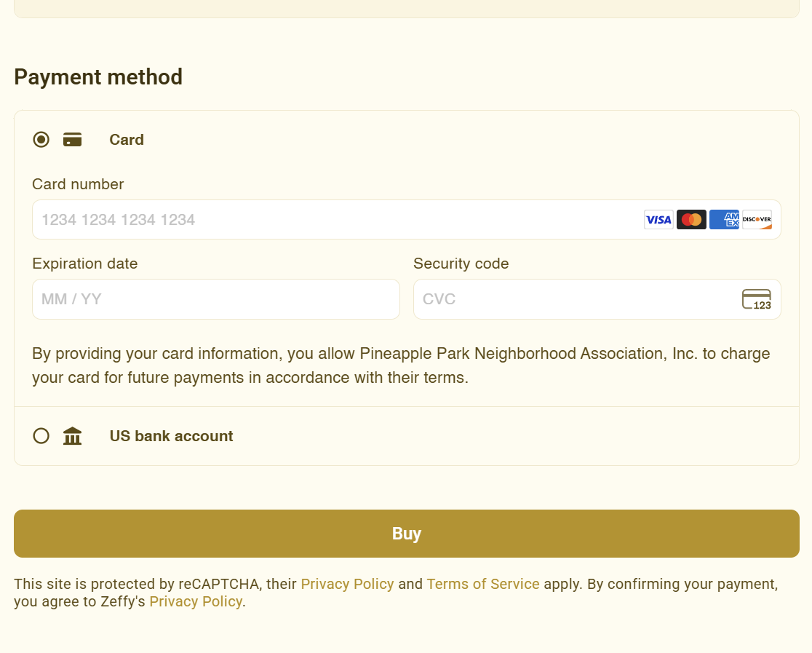Click the Mastercard logo
This screenshot has height=653, width=812.
coord(691,220)
